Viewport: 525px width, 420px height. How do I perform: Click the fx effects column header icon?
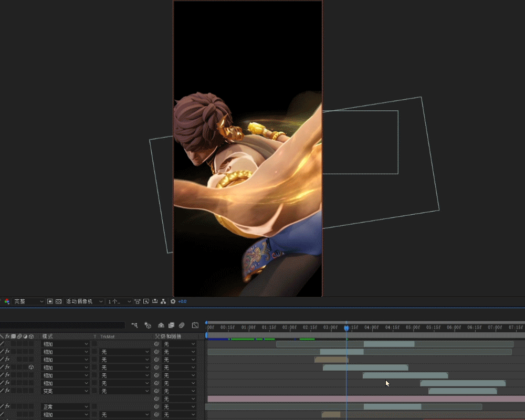click(x=7, y=337)
